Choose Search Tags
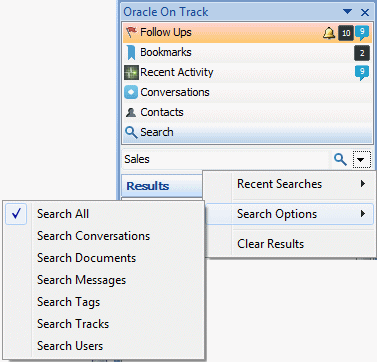 [x=104, y=302]
